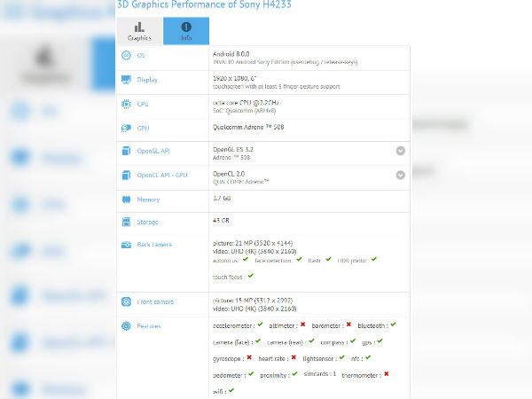Select the Display label

(x=147, y=80)
